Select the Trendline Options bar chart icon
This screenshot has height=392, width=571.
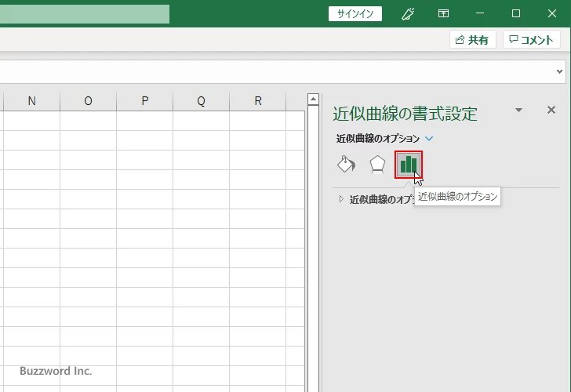408,165
